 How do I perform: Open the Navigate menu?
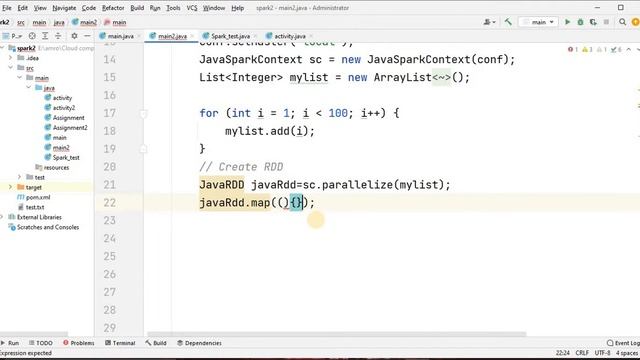64,8
